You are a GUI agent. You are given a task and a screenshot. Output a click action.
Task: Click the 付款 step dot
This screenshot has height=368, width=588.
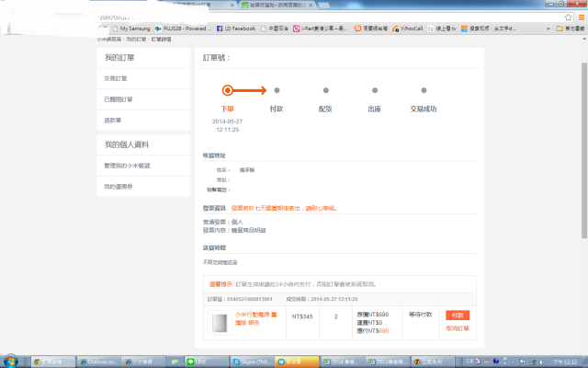[x=277, y=90]
